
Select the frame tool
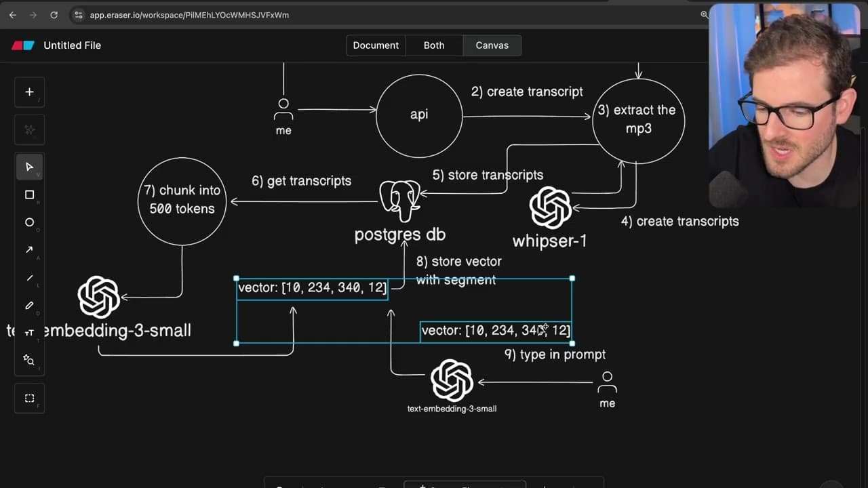(x=29, y=399)
